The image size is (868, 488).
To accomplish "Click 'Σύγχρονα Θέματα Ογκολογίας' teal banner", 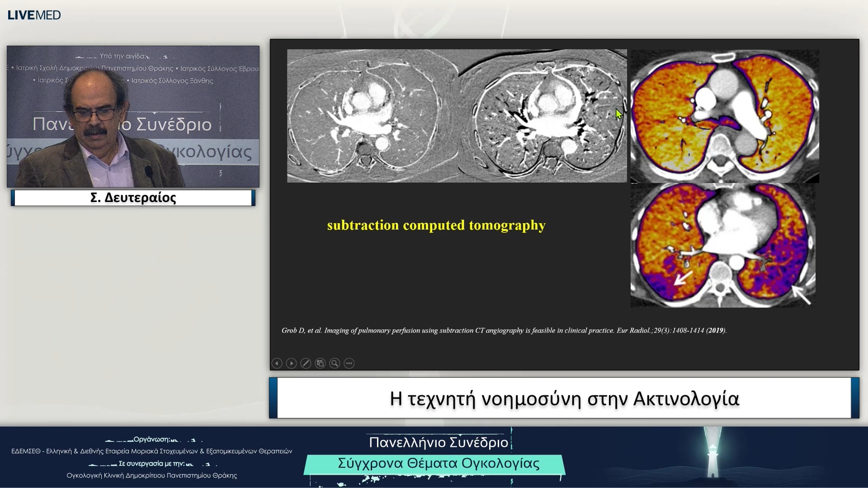I will (438, 464).
